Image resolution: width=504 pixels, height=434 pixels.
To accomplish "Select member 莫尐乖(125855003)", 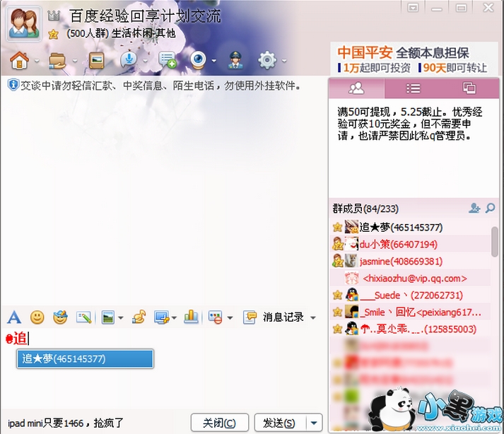I will click(x=411, y=329).
